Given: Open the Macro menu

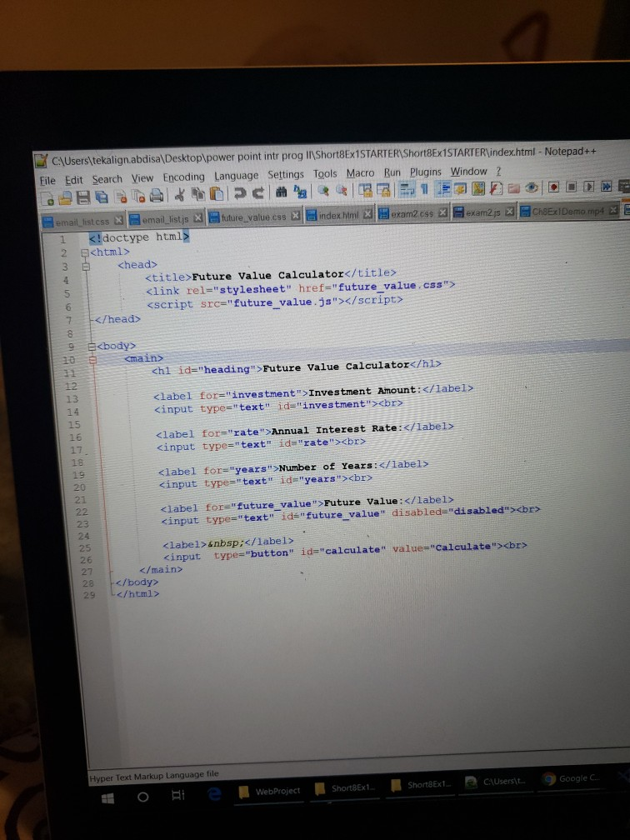Looking at the screenshot, I should 360,173.
